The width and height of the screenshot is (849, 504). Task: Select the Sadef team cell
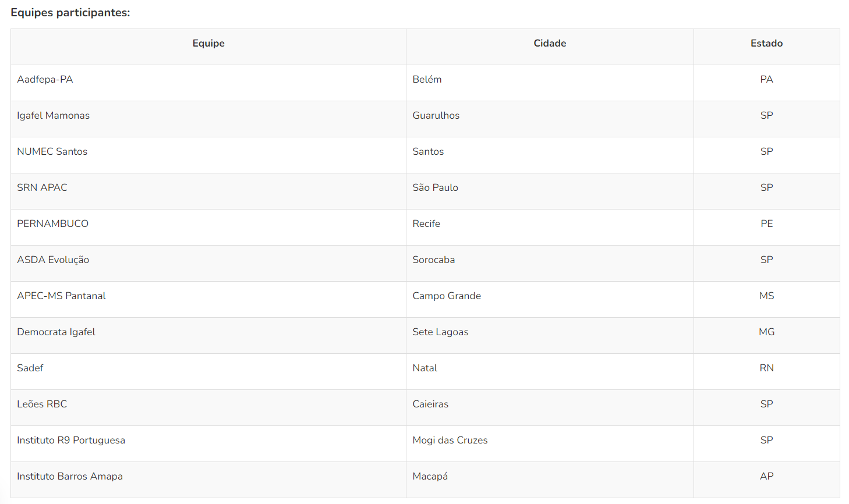[30, 368]
